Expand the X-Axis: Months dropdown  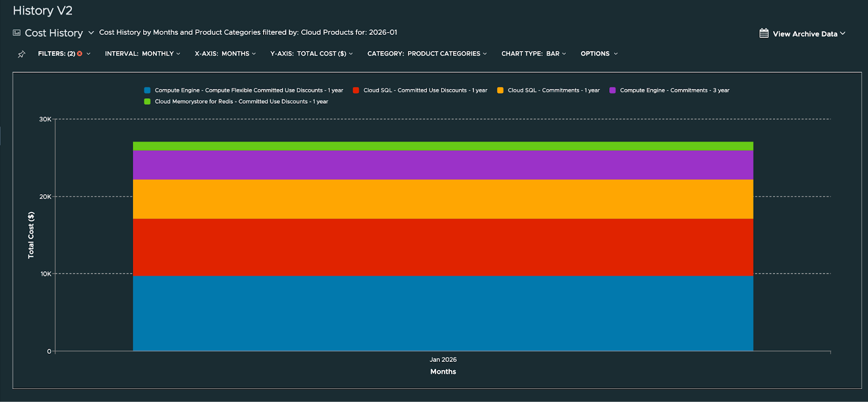pos(225,54)
